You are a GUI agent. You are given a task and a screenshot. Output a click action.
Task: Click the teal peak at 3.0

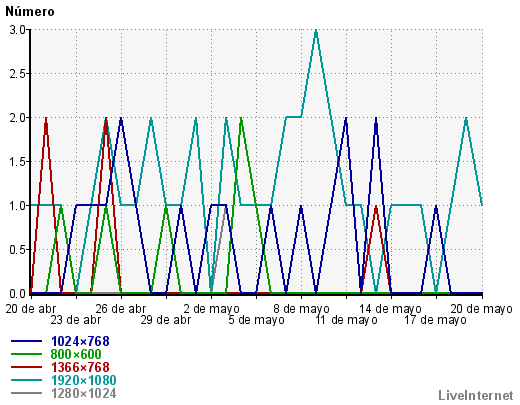(316, 31)
